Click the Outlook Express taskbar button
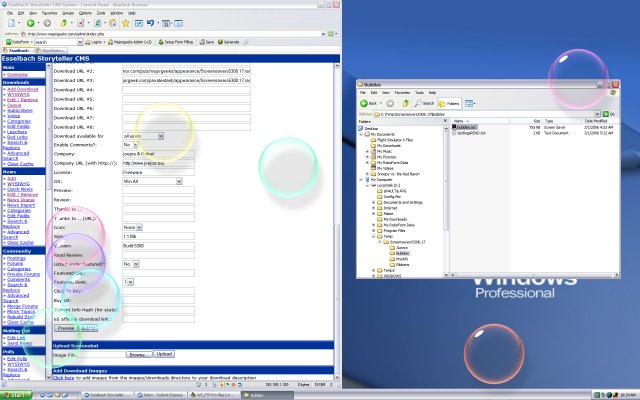 [160, 395]
